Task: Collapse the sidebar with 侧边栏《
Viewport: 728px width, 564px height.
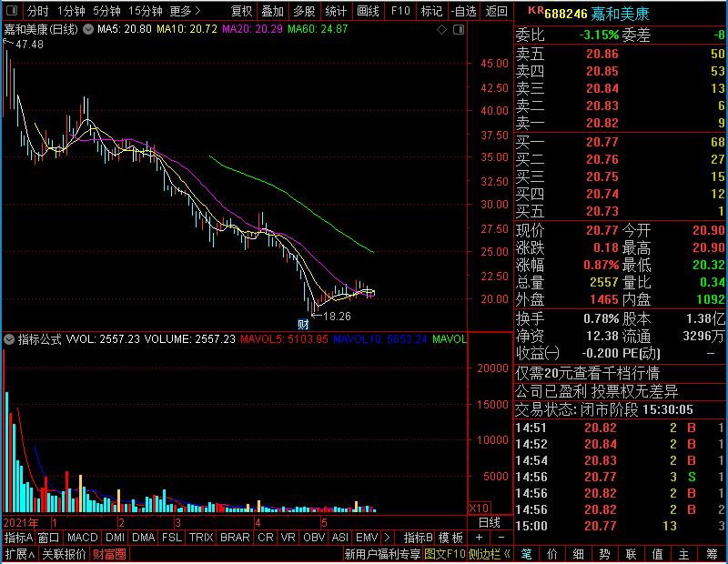Action: pos(490,554)
